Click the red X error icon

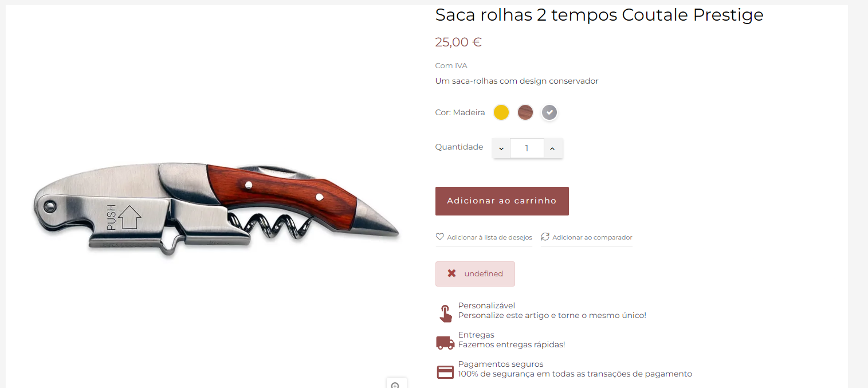[451, 273]
